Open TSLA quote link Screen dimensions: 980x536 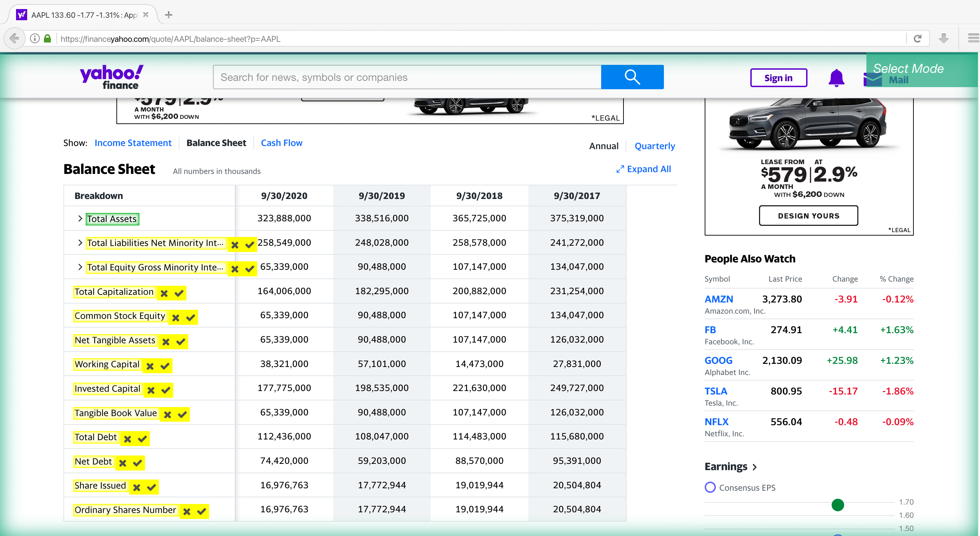[x=715, y=391]
